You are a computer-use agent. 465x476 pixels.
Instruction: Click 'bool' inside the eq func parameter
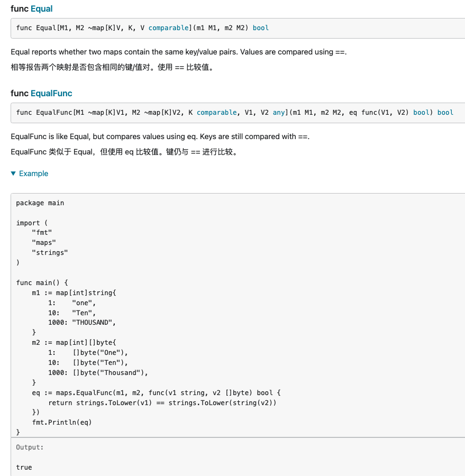tap(421, 112)
